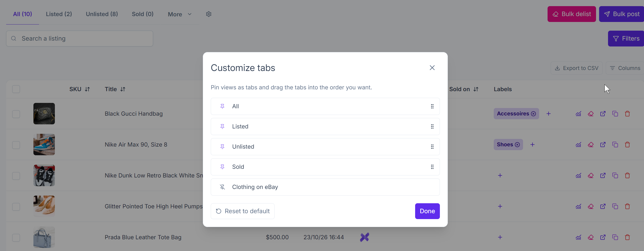644x251 pixels.
Task: Unpin the Unlisted view tab
Action: tap(222, 147)
